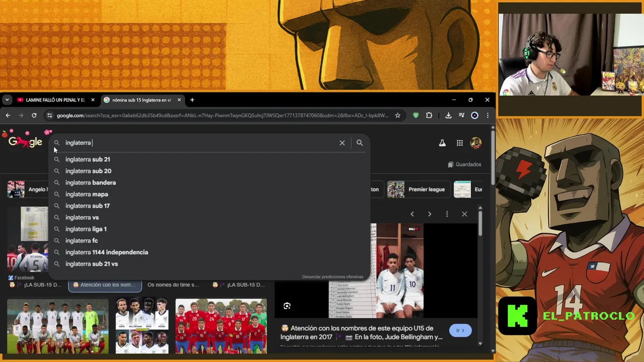Click the Ir button in the preview
This screenshot has width=644, height=362.
click(x=460, y=330)
